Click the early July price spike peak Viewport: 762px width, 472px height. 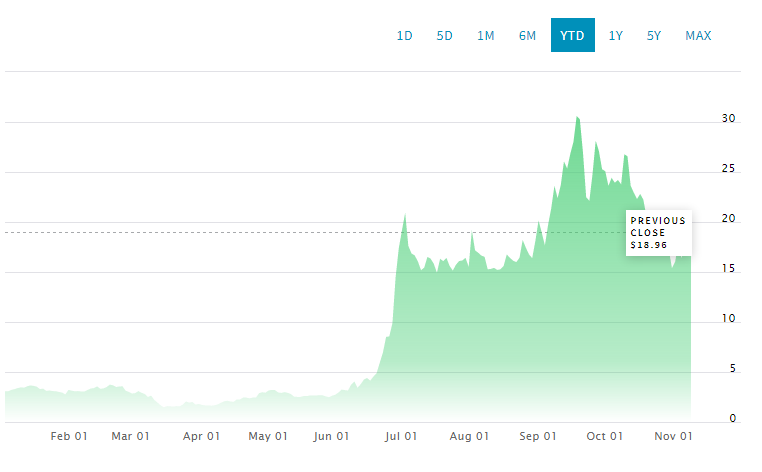point(404,215)
